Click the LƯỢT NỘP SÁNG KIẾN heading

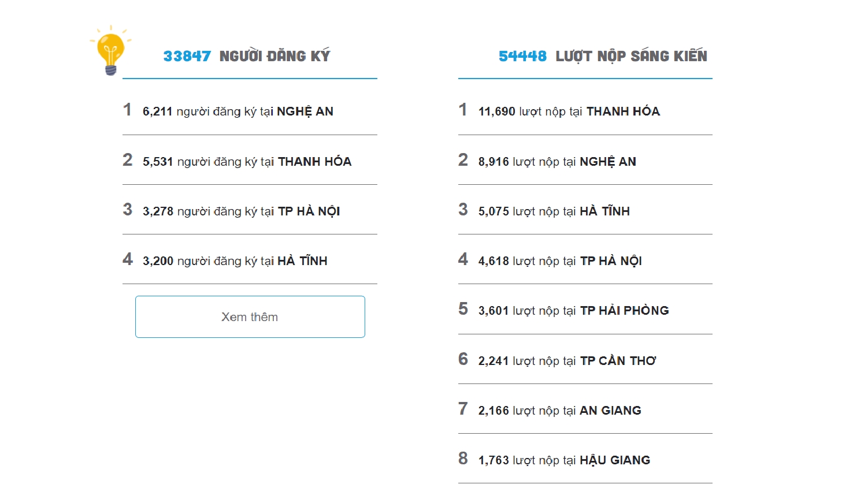coord(631,56)
